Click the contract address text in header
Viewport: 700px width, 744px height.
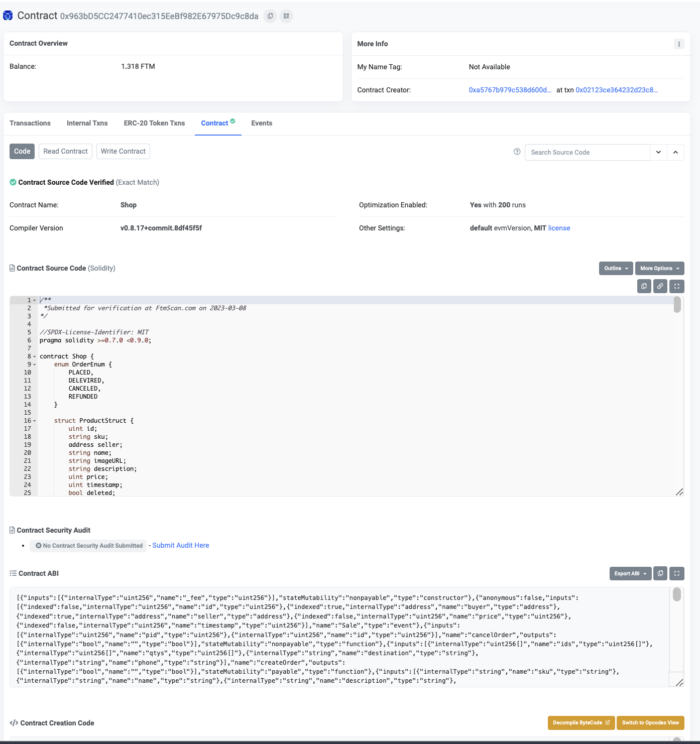click(159, 16)
